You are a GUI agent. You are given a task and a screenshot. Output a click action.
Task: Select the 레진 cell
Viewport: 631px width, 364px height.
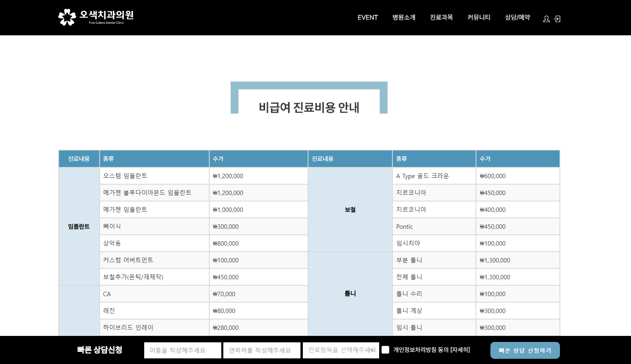pos(154,311)
